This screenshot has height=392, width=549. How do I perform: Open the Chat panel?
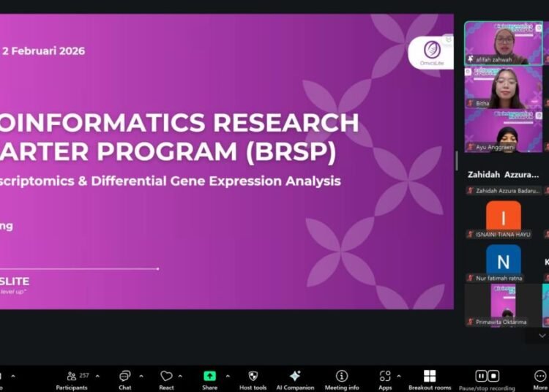tap(125, 376)
